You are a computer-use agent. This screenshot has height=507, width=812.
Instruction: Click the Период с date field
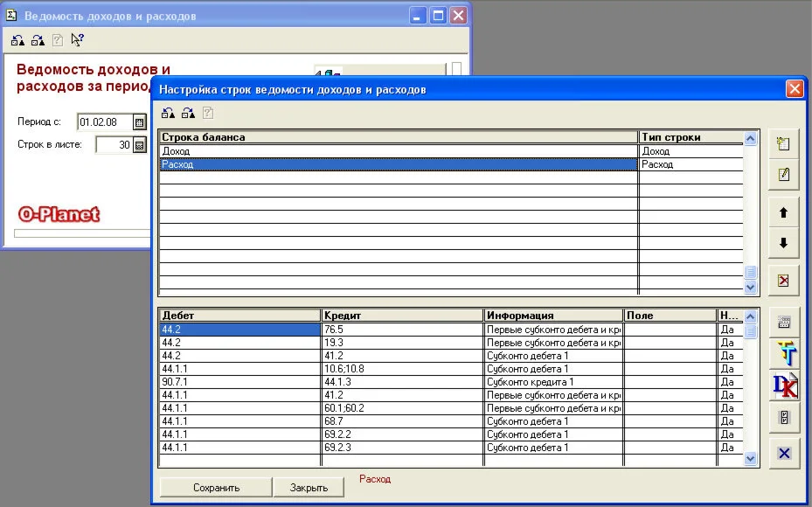click(103, 122)
